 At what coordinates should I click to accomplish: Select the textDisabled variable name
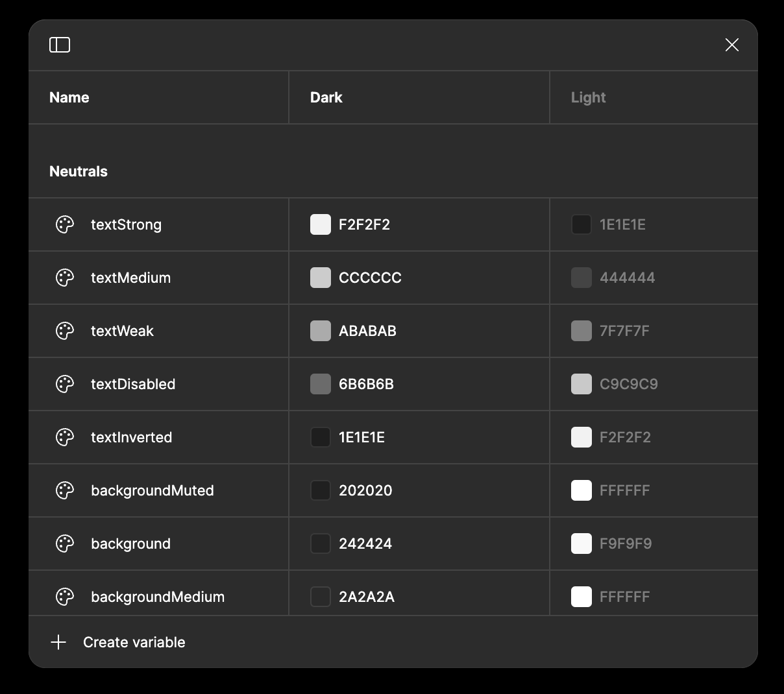coord(133,384)
